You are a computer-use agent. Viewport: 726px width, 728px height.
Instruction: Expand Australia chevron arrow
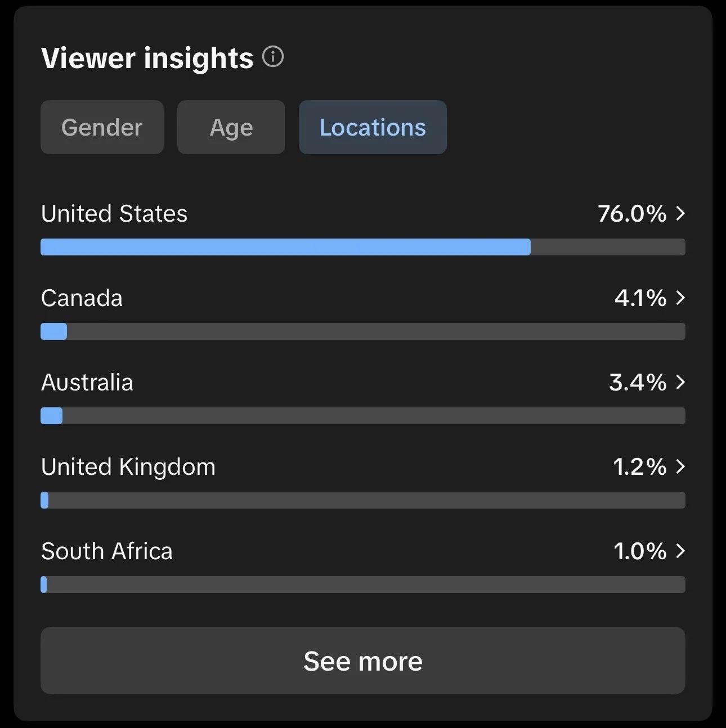point(680,382)
